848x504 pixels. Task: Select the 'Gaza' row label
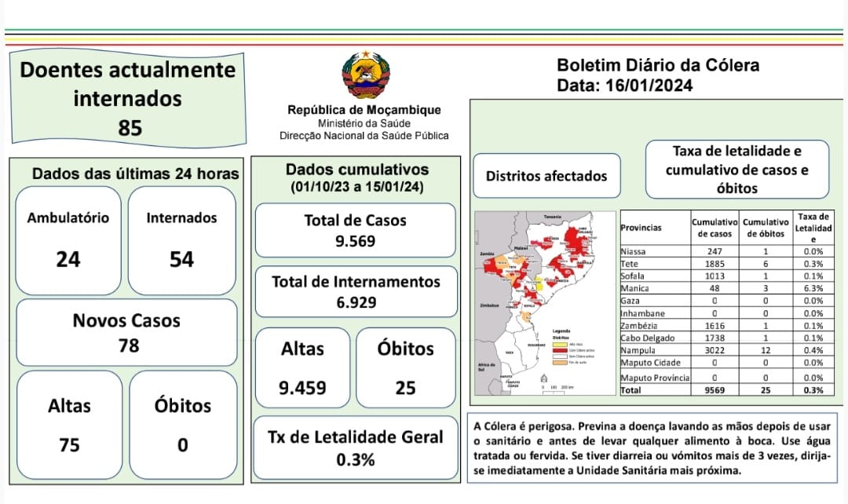point(630,301)
